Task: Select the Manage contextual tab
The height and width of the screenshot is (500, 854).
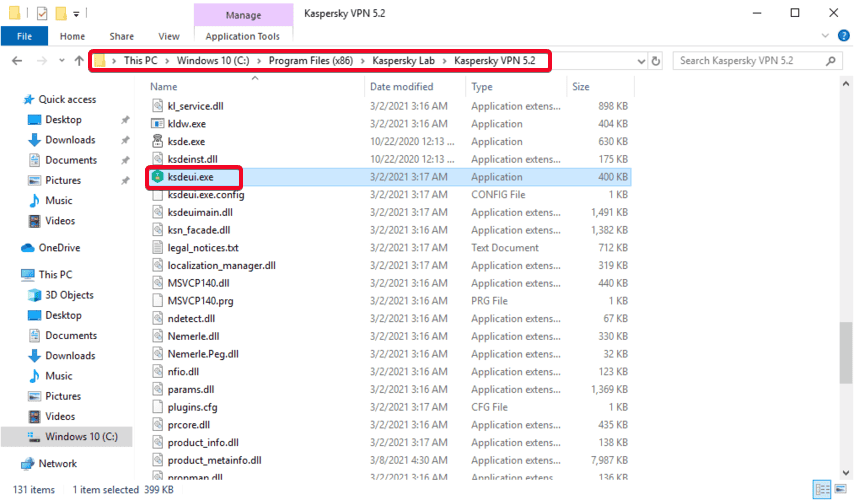Action: (243, 15)
